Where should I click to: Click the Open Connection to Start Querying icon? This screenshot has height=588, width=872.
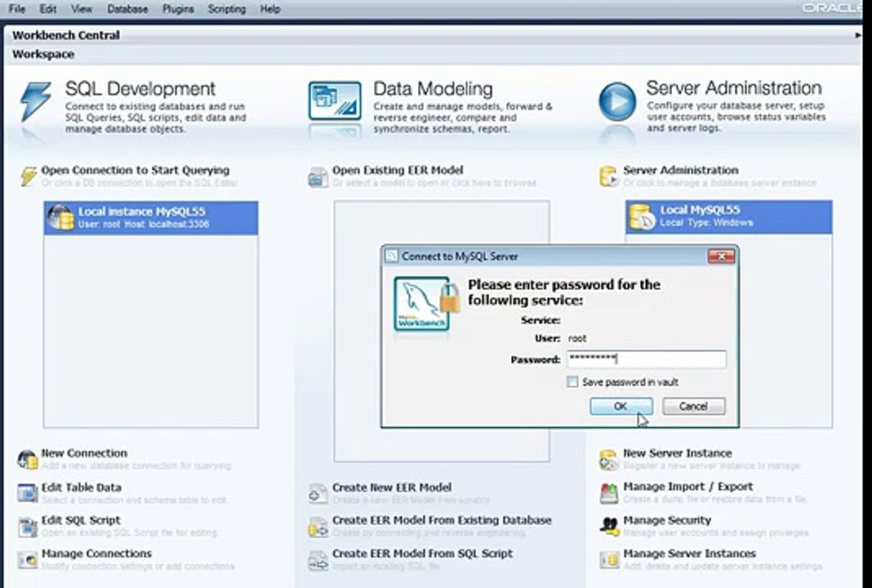point(29,176)
